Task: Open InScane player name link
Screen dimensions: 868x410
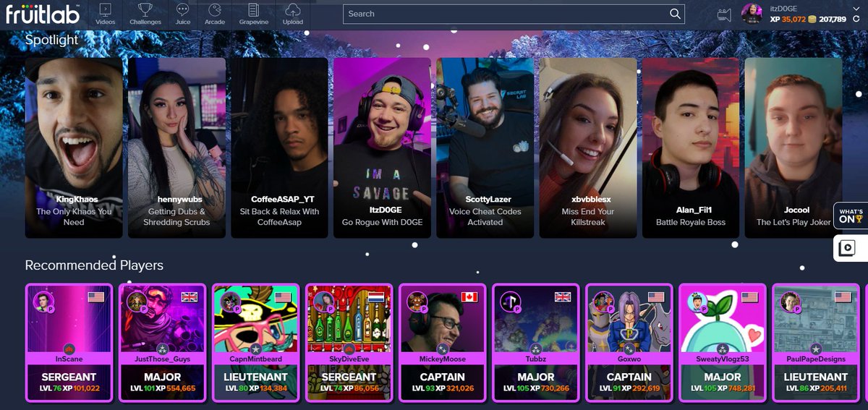Action: coord(69,359)
